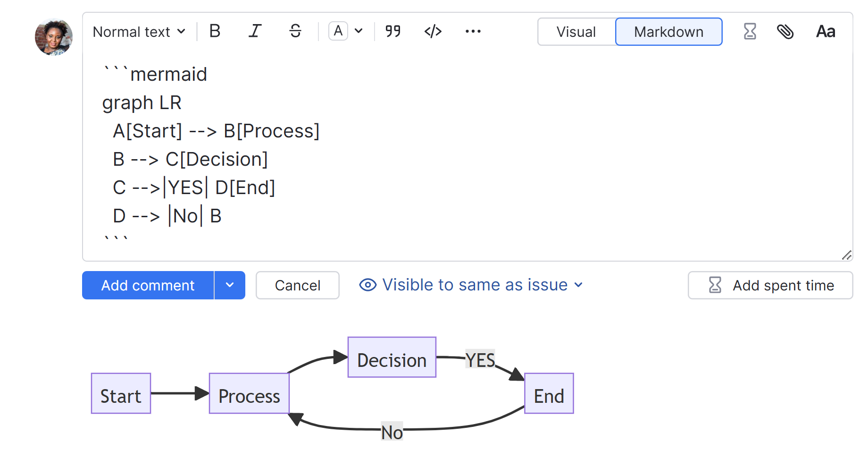Toggle comment visibility with the eye icon
This screenshot has height=459, width=868.
tap(367, 285)
